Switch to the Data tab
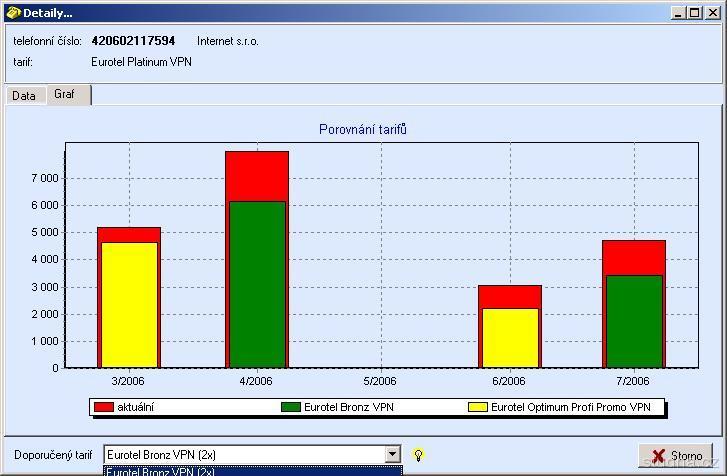 click(x=24, y=95)
